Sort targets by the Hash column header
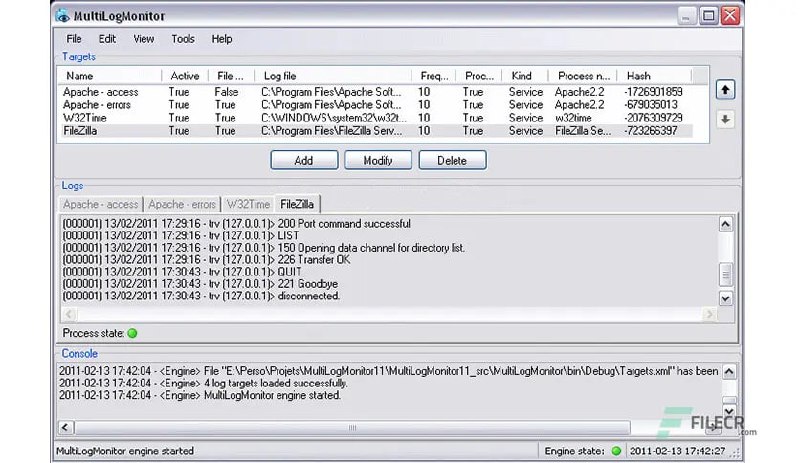The image size is (800, 463). pos(639,75)
